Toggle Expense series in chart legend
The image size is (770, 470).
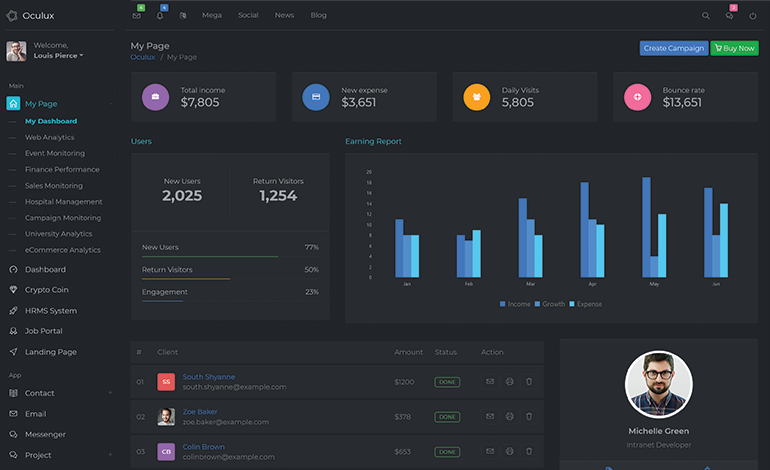coord(585,304)
